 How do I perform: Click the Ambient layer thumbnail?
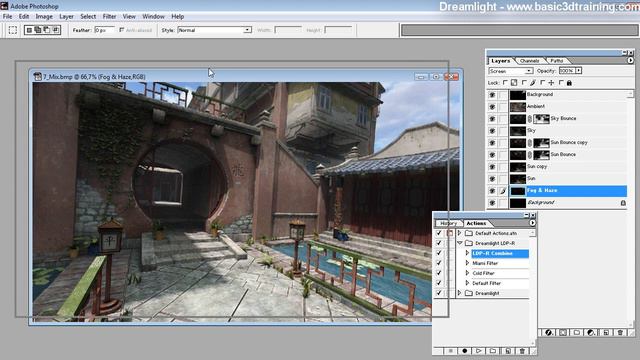pos(518,107)
